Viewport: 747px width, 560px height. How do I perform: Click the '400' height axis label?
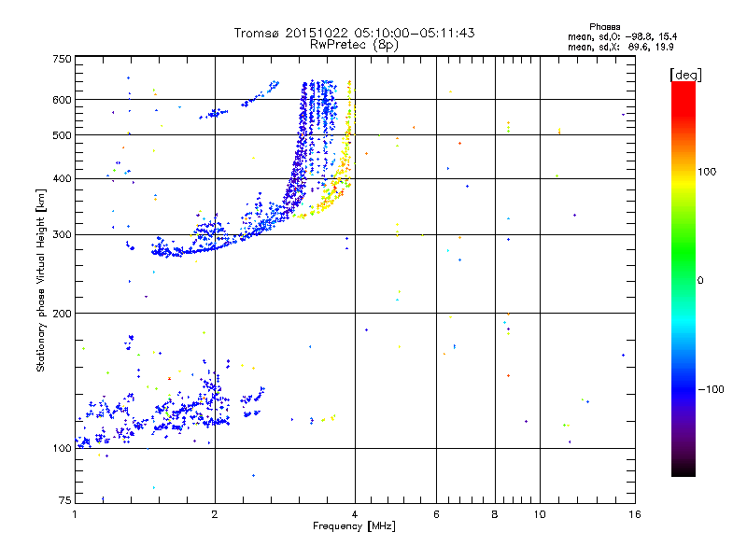pos(63,178)
